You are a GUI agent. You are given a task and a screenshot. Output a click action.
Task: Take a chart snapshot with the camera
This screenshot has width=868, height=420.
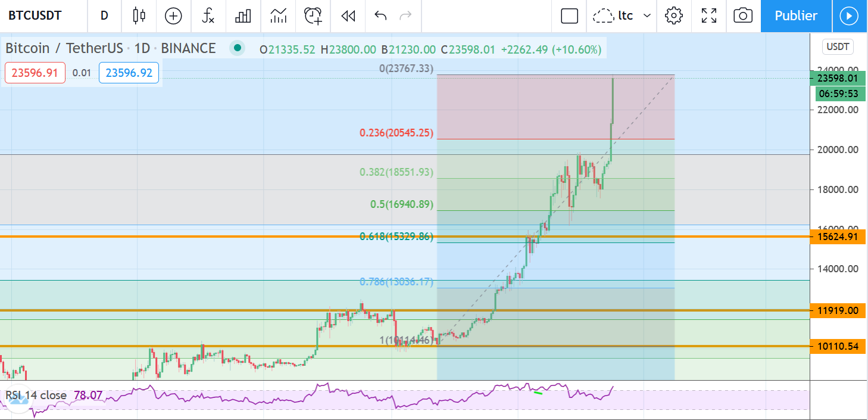tap(743, 16)
